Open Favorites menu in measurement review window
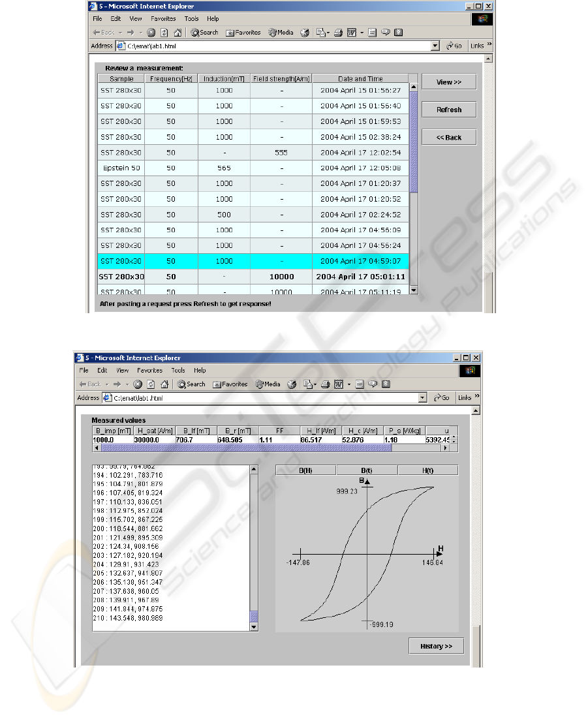The width and height of the screenshot is (588, 721). click(163, 19)
